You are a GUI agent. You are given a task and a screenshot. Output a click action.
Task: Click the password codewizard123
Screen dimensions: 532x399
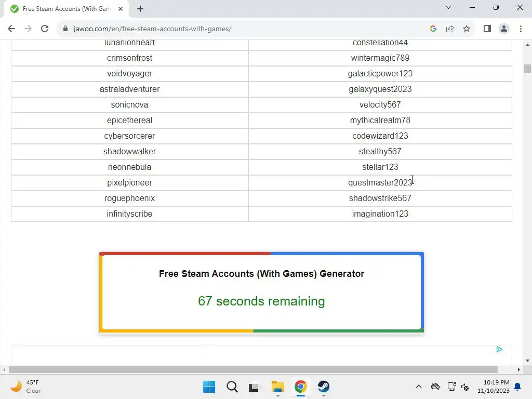(x=380, y=136)
